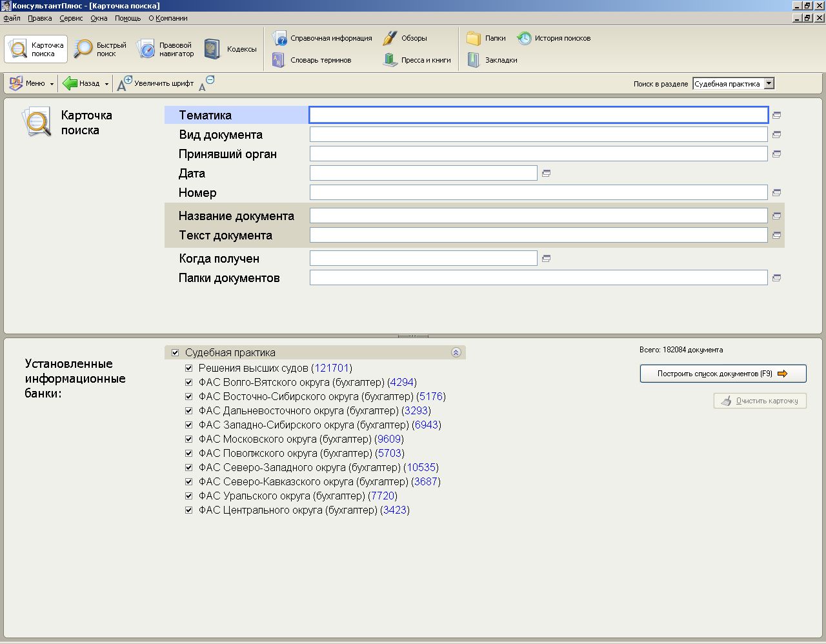Open the Обзоры section
This screenshot has width=826, height=644.
pos(405,38)
